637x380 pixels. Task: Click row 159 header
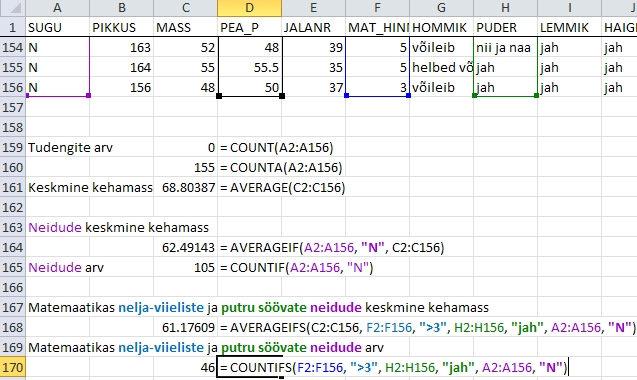13,147
